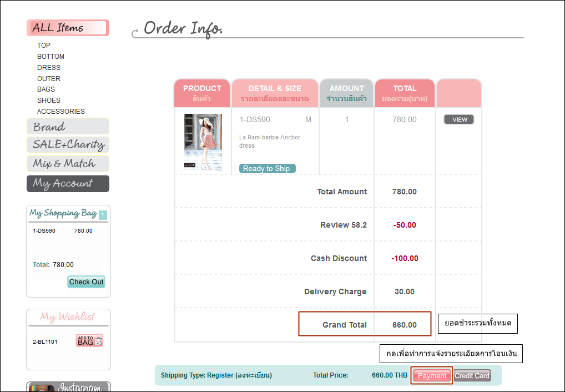
Task: Click the Add to Bag wishlist icon
Action: [89, 341]
